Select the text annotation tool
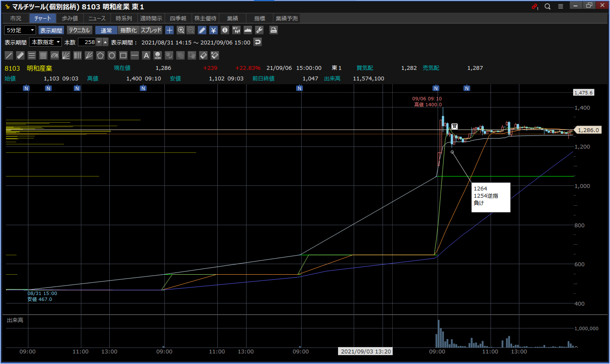 (x=146, y=55)
